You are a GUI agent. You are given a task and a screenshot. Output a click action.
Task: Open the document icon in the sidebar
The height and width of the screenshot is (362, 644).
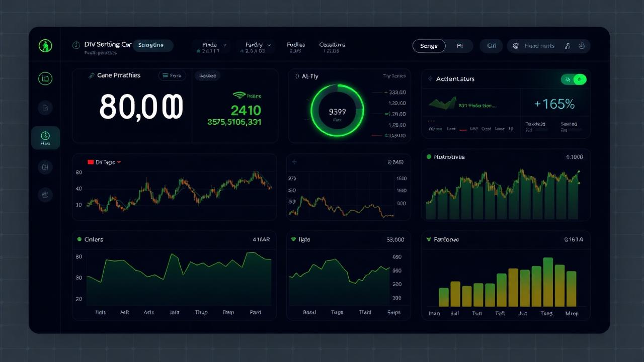[x=45, y=107]
